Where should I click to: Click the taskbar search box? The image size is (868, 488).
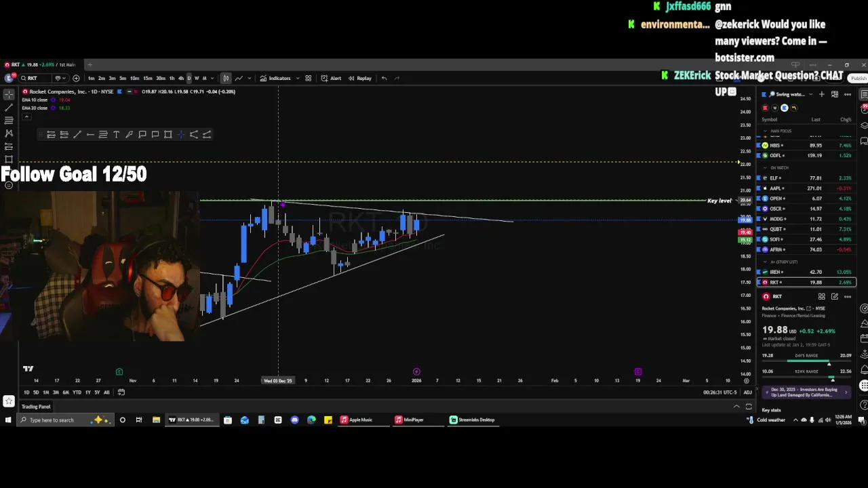point(66,420)
